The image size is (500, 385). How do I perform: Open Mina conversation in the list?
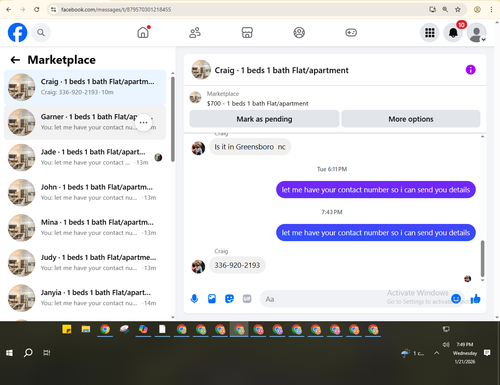[85, 228]
